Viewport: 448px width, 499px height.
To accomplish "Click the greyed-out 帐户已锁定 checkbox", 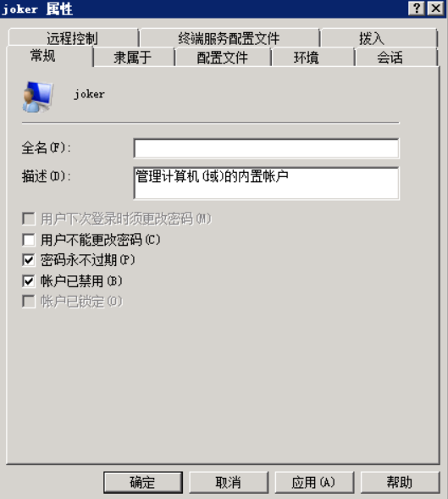I will pos(29,302).
